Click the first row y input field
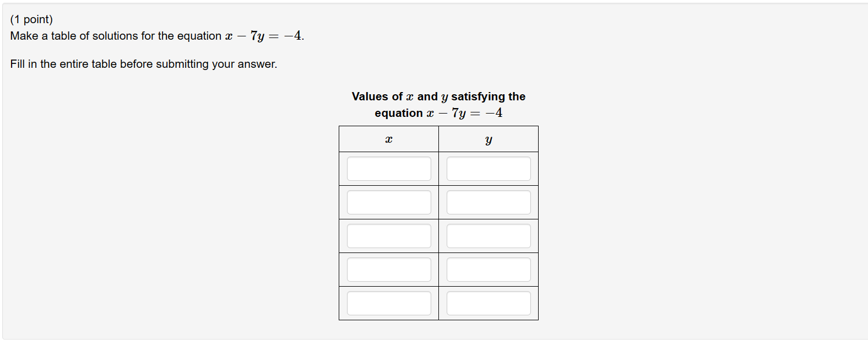 (x=488, y=168)
